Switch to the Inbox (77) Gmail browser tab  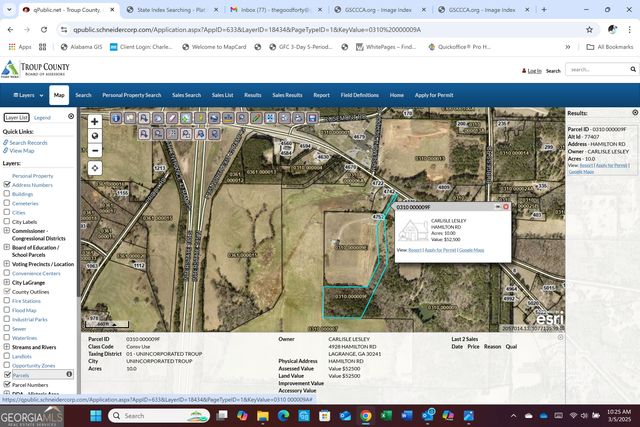[275, 9]
